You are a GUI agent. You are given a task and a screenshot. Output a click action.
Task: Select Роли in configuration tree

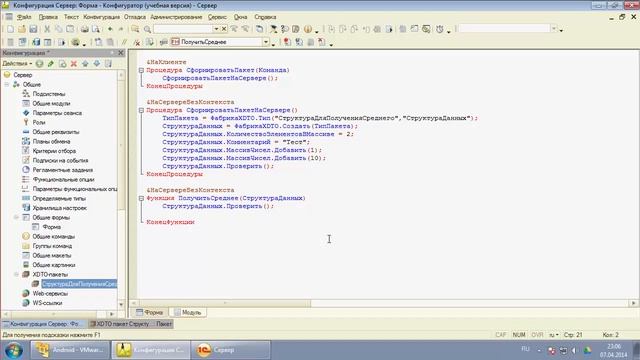(39, 122)
